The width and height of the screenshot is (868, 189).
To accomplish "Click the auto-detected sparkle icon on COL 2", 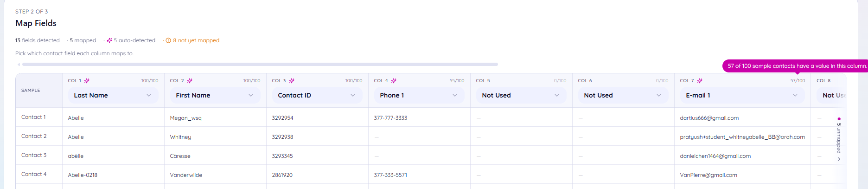I will tap(190, 81).
